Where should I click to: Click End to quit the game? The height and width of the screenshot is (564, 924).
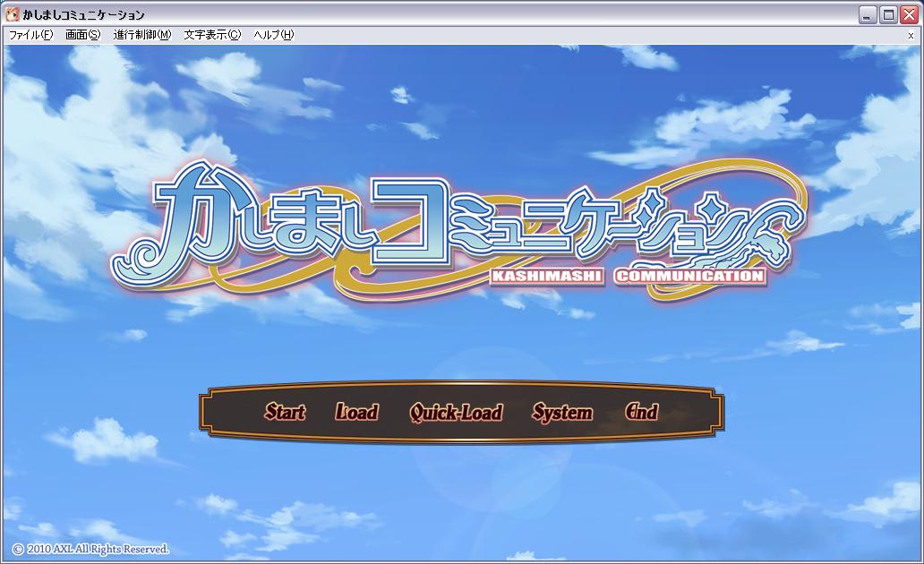(x=642, y=411)
